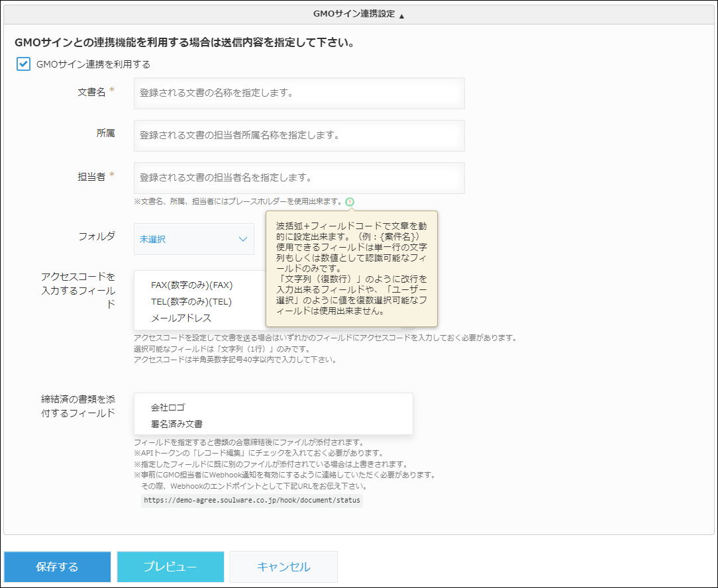
Task: Choose 署名済み文書 as attachment field
Action: [177, 424]
